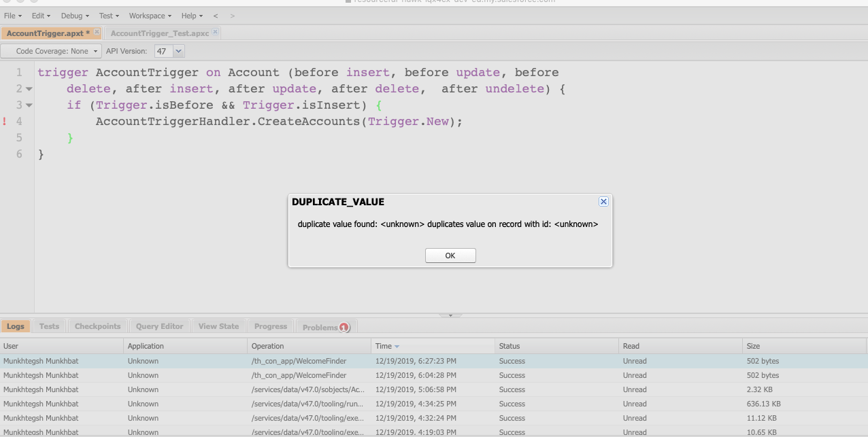
Task: Click OK in the error dialog
Action: coord(450,256)
